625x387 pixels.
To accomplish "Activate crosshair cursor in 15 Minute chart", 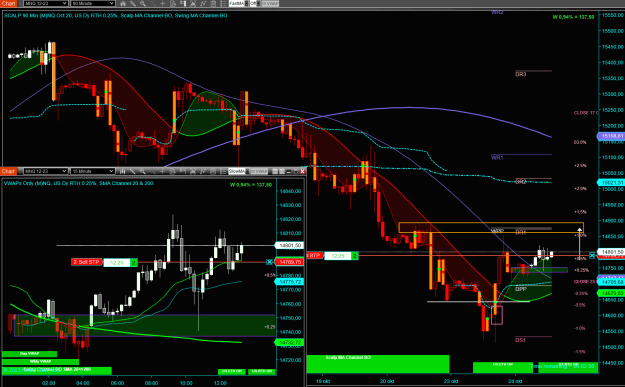I will [163, 171].
